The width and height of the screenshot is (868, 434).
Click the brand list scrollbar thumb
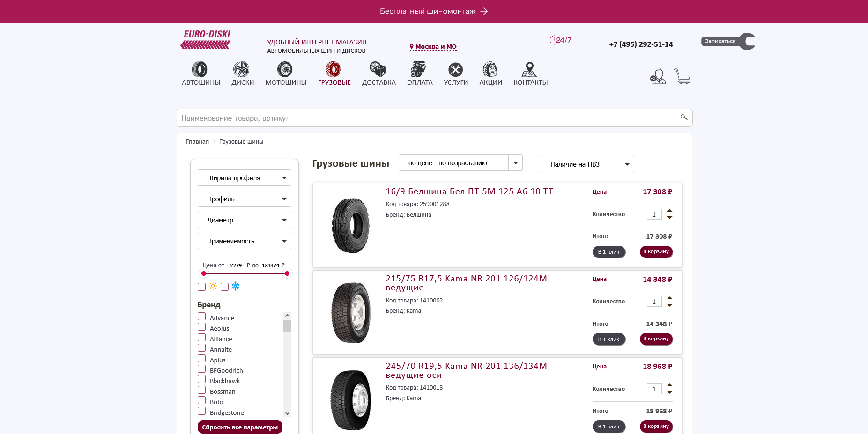point(288,326)
